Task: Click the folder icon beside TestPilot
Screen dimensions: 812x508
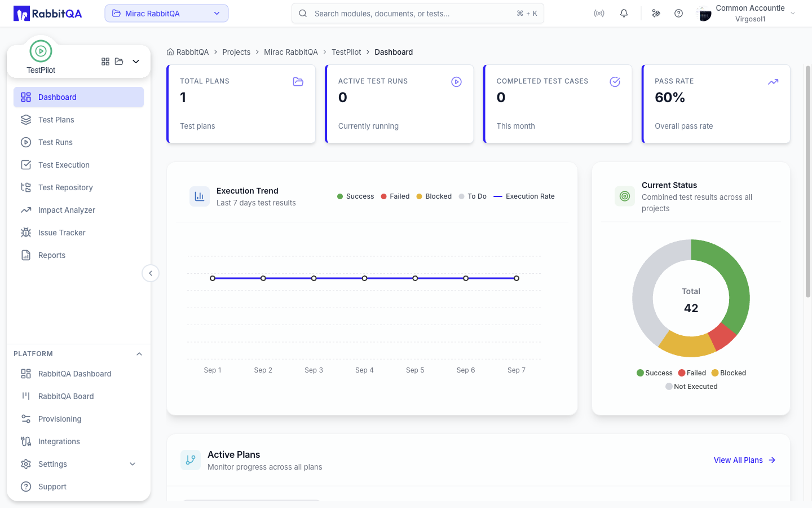Action: pos(119,62)
